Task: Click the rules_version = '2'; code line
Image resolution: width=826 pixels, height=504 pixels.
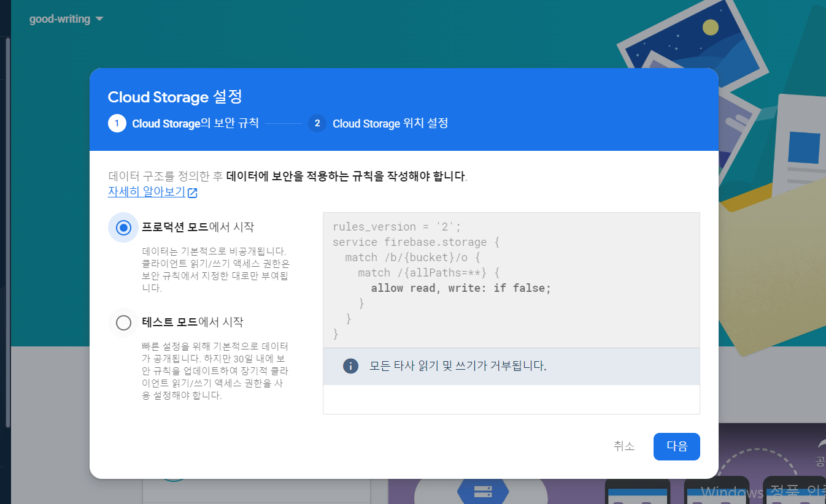Action: (396, 226)
